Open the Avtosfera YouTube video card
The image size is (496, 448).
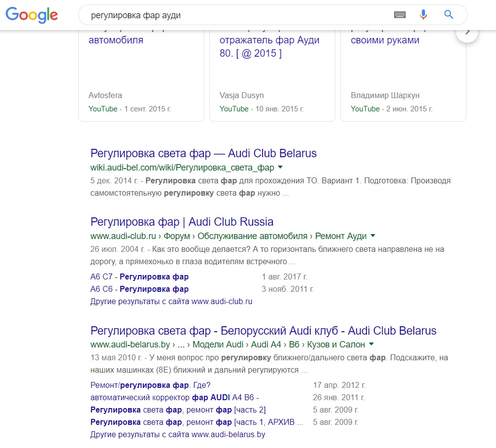pos(141,74)
